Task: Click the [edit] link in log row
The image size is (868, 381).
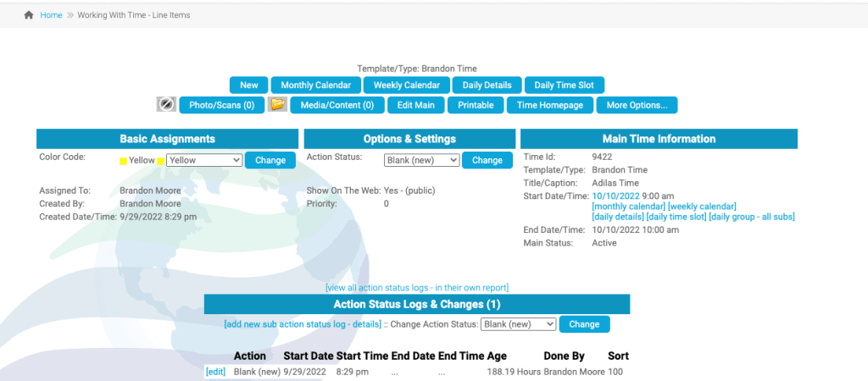Action: (215, 372)
